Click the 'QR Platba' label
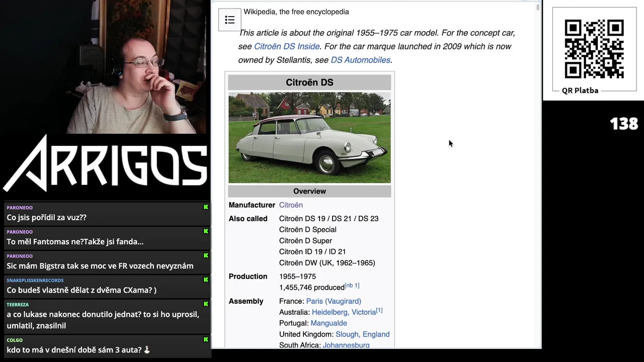644x362 pixels. tap(580, 90)
